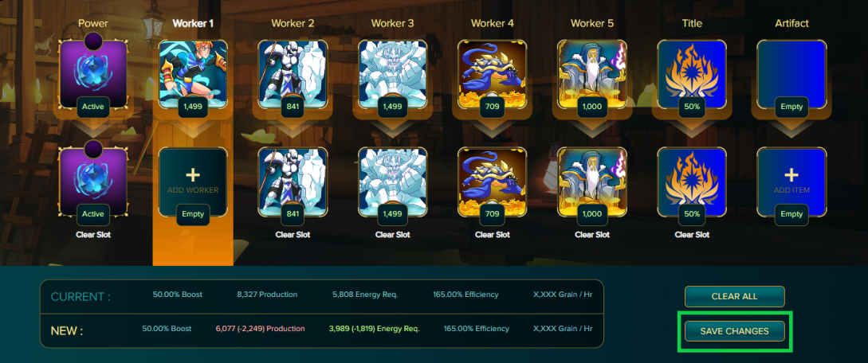The height and width of the screenshot is (363, 868).
Task: Select the Worker 3 column header
Action: [x=392, y=23]
